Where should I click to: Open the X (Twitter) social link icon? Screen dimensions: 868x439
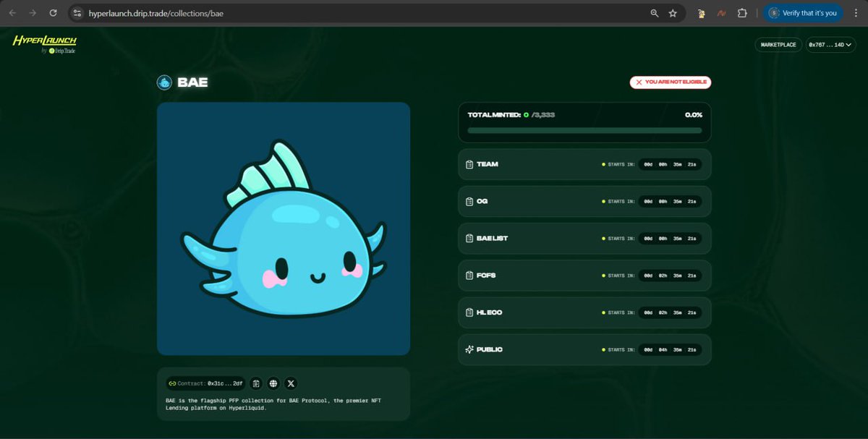(x=291, y=383)
